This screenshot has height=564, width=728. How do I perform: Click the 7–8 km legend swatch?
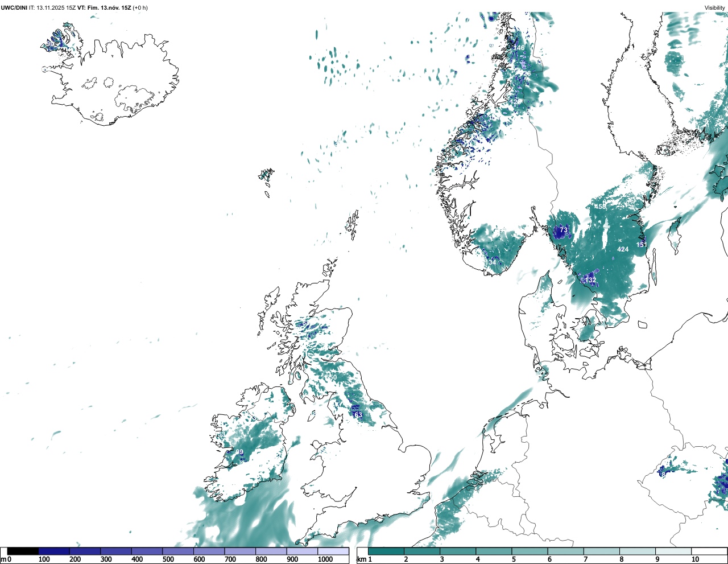601,551
